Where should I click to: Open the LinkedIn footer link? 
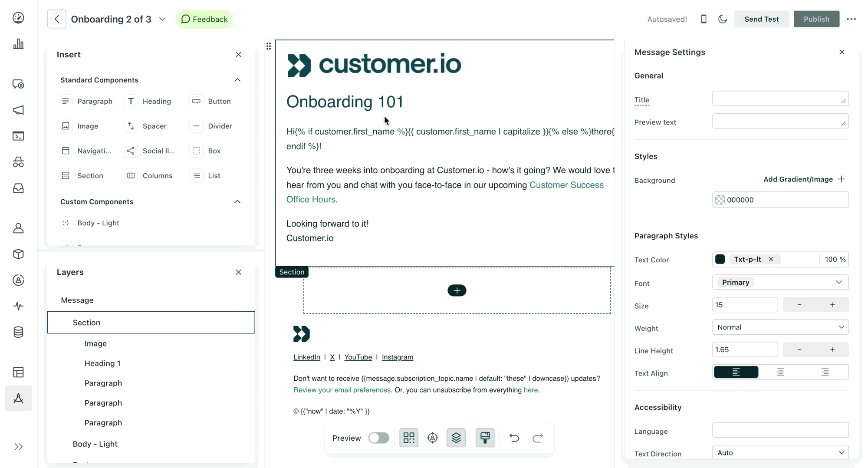tap(306, 357)
